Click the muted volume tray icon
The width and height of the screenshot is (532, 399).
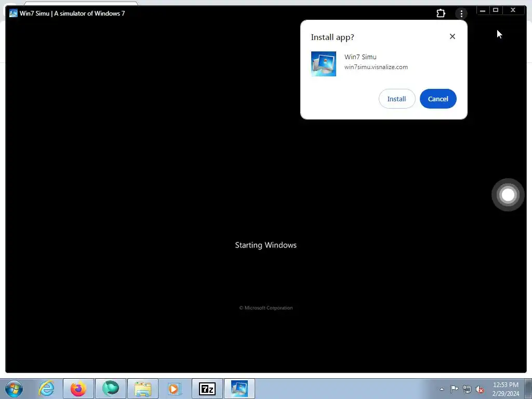click(480, 390)
